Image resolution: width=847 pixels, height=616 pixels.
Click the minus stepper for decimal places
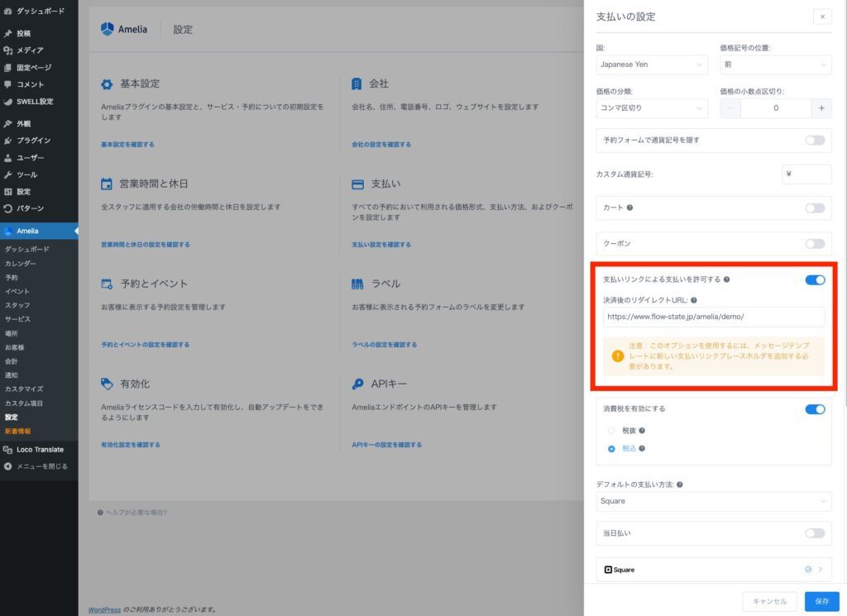click(x=730, y=108)
